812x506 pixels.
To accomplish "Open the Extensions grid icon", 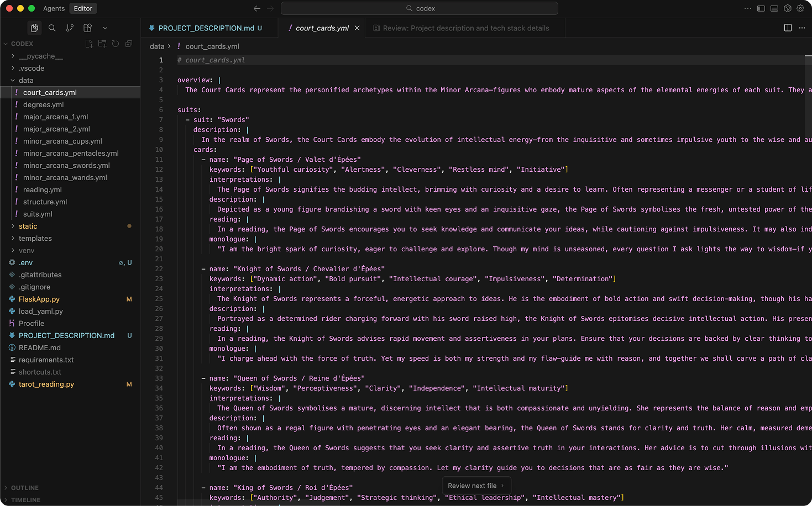I will pos(87,27).
